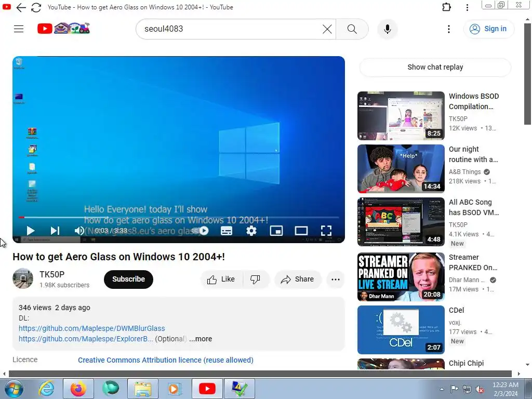Reload the page with the refresh icon
The width and height of the screenshot is (532, 399).
[x=36, y=7]
